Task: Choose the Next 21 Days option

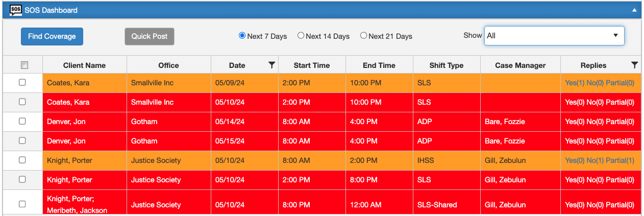Action: pyautogui.click(x=363, y=36)
